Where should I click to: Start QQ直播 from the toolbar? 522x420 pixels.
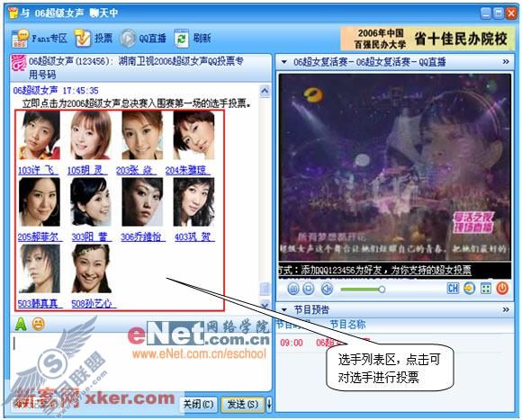(x=128, y=39)
